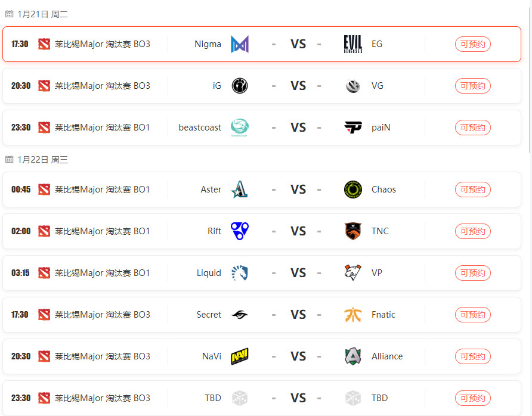Click the paiN Gaming team logo
Image resolution: width=532 pixels, height=416 pixels.
pos(352,127)
